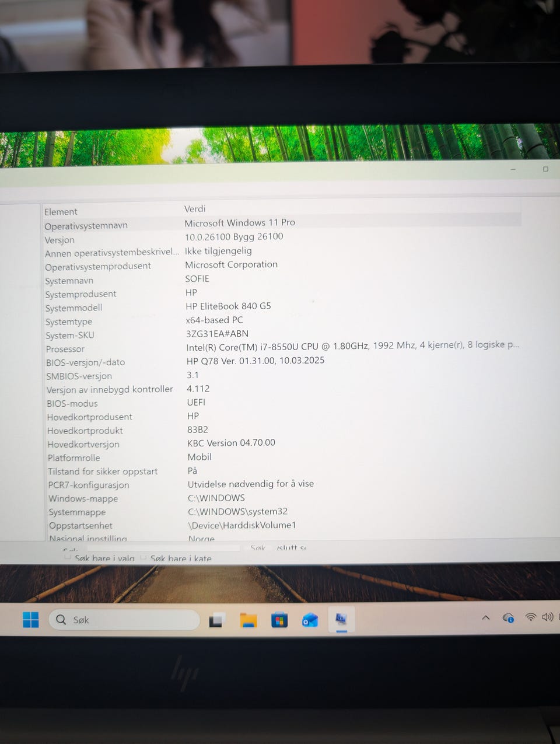This screenshot has height=744, width=560.
Task: Click the partly hidden 'slutt' search button
Action: pos(290,547)
